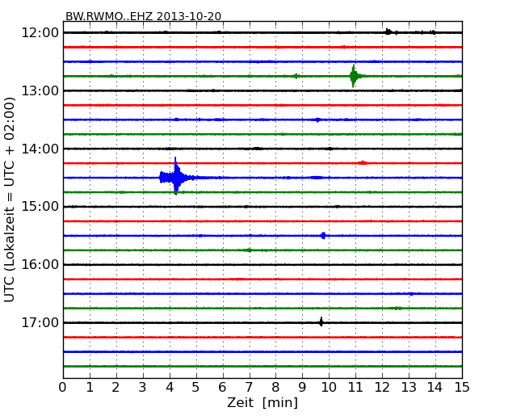Click the 12:00 time label
Image resolution: width=525 pixels, height=420 pixels.
(40, 33)
